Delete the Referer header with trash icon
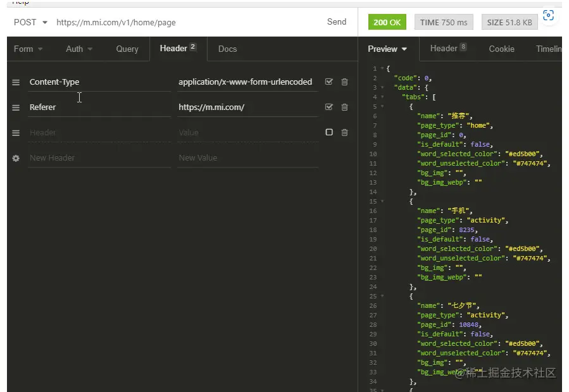Viewport: 569px width, 392px height. [x=344, y=107]
